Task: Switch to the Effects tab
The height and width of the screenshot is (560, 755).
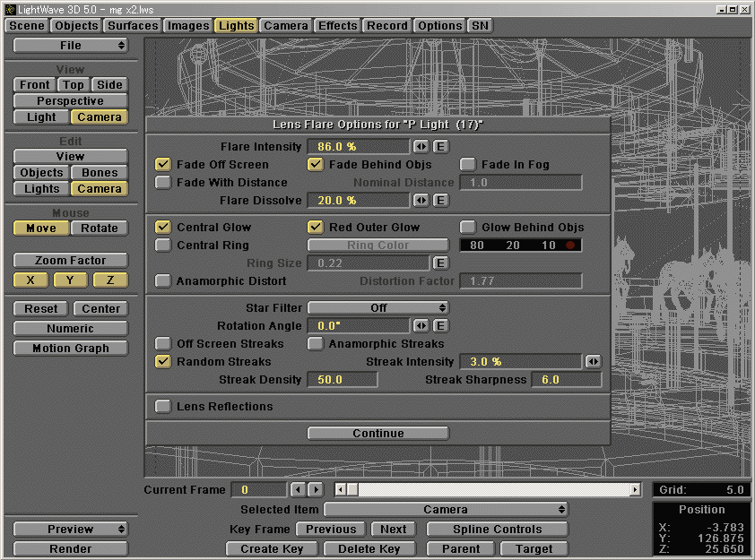Action: tap(337, 25)
